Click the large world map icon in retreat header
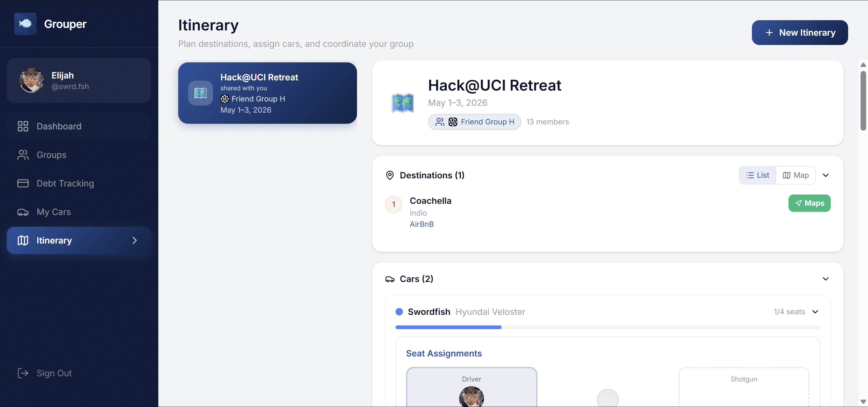This screenshot has width=868, height=407. click(x=403, y=103)
